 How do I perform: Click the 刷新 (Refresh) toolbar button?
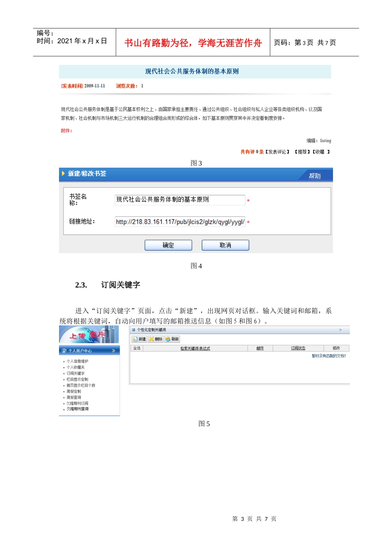tap(172, 339)
